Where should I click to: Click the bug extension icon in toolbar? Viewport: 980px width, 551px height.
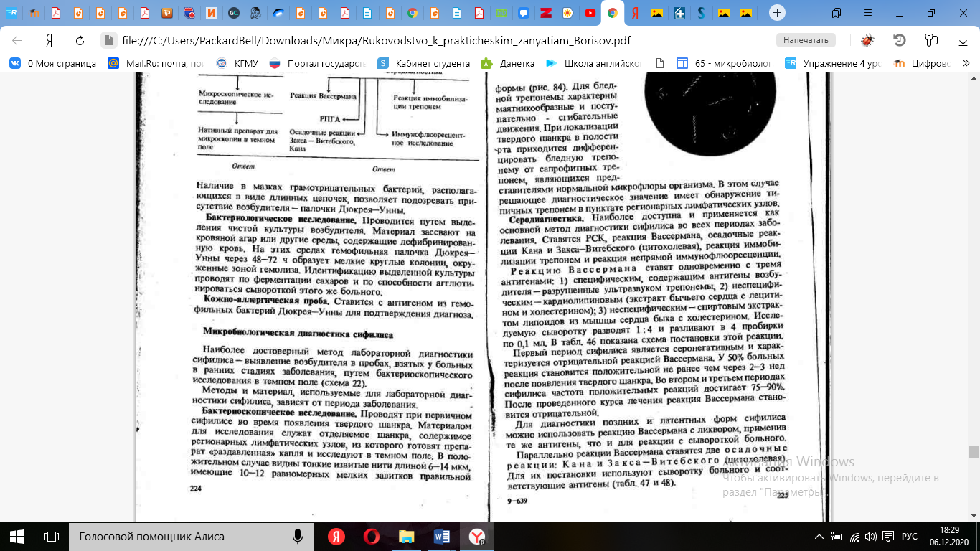868,40
